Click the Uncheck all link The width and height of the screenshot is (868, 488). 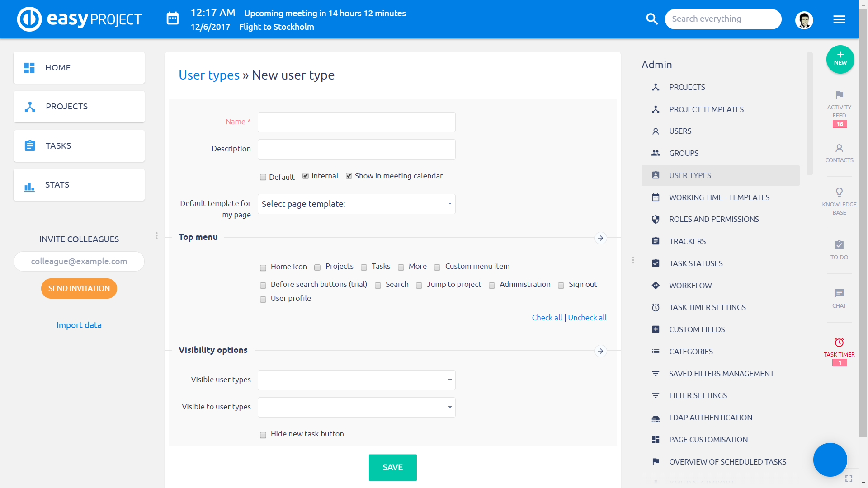click(x=587, y=318)
